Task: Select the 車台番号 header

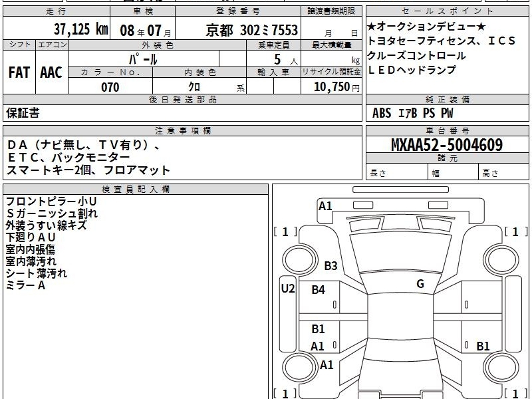Action: pyautogui.click(x=447, y=130)
